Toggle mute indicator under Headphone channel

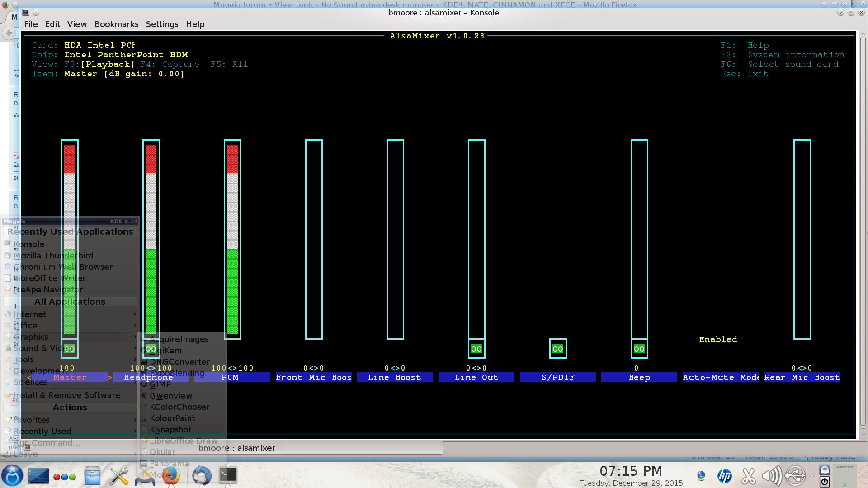pos(151,349)
